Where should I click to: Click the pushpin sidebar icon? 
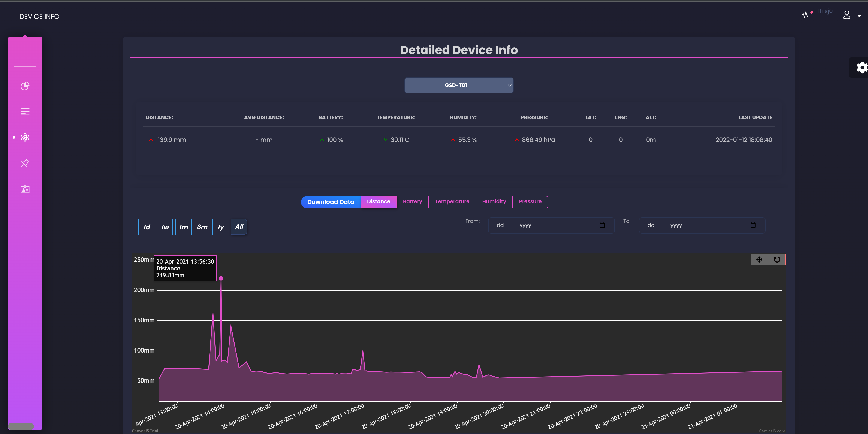pos(25,163)
